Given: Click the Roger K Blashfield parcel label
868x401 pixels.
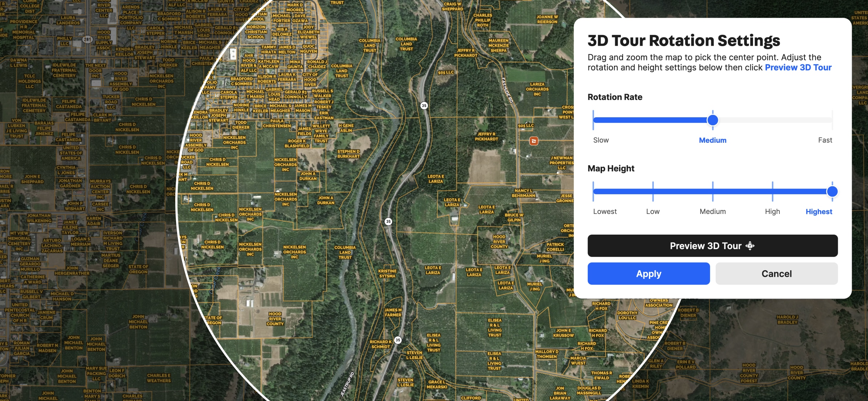Looking at the screenshot, I should point(297,143).
